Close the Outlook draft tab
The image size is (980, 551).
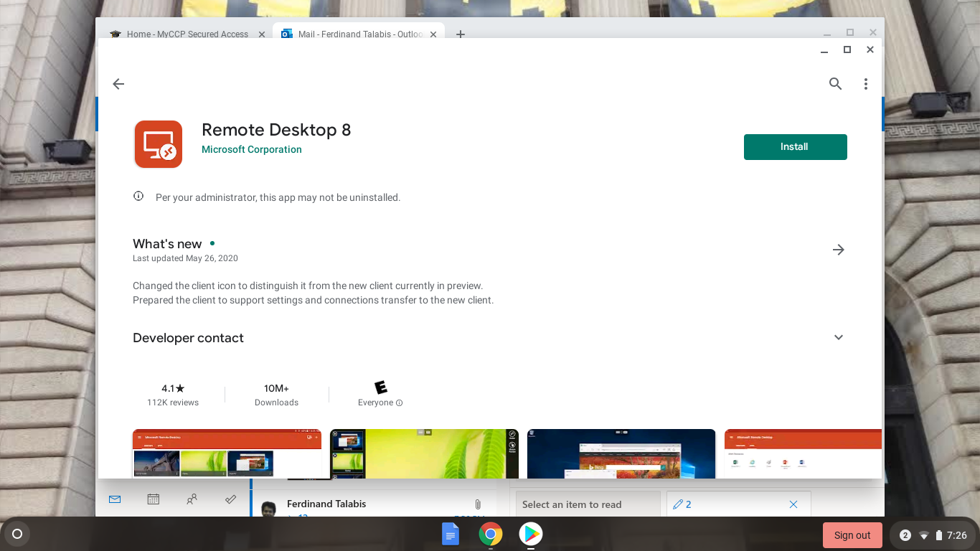coord(793,504)
